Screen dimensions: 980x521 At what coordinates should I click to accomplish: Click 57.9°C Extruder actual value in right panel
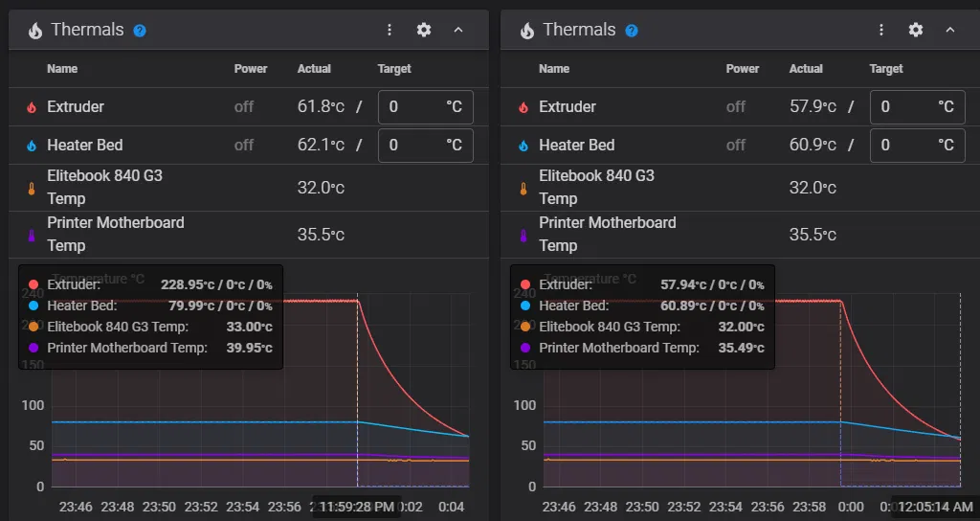813,107
